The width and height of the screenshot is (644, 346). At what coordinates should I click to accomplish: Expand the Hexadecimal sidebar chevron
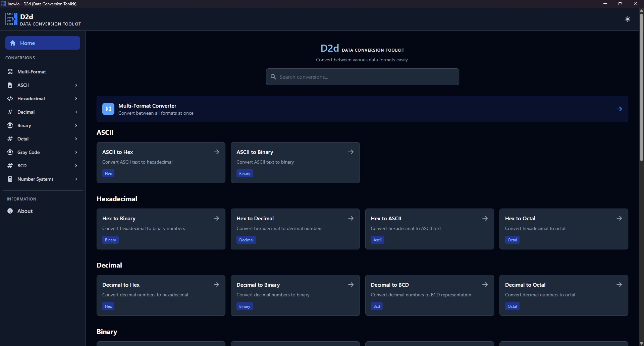coord(76,99)
